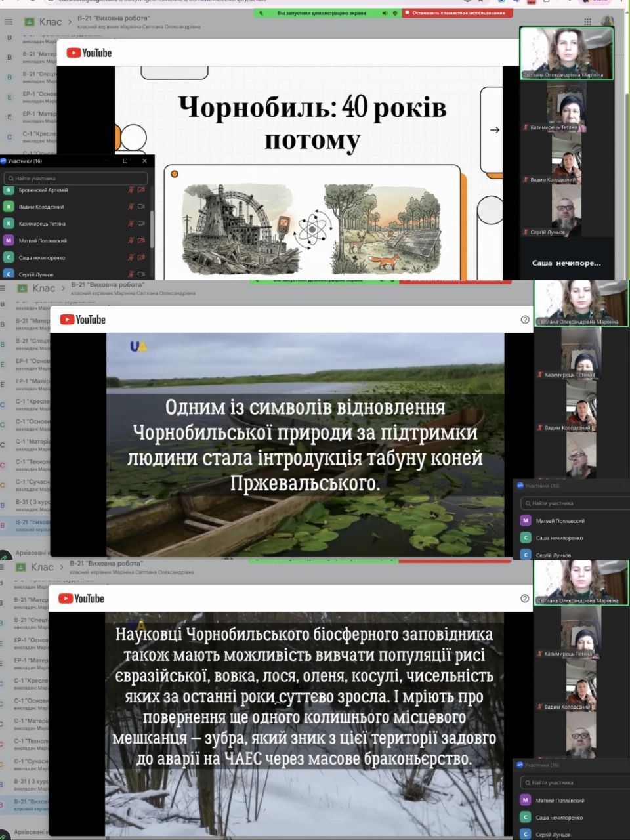Maximize the Участники (16) panel in top screenshot
The image size is (630, 840).
coord(125,161)
